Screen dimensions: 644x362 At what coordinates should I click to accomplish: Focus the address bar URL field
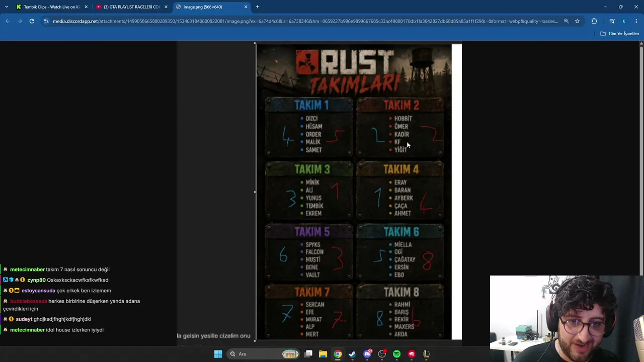(x=305, y=21)
